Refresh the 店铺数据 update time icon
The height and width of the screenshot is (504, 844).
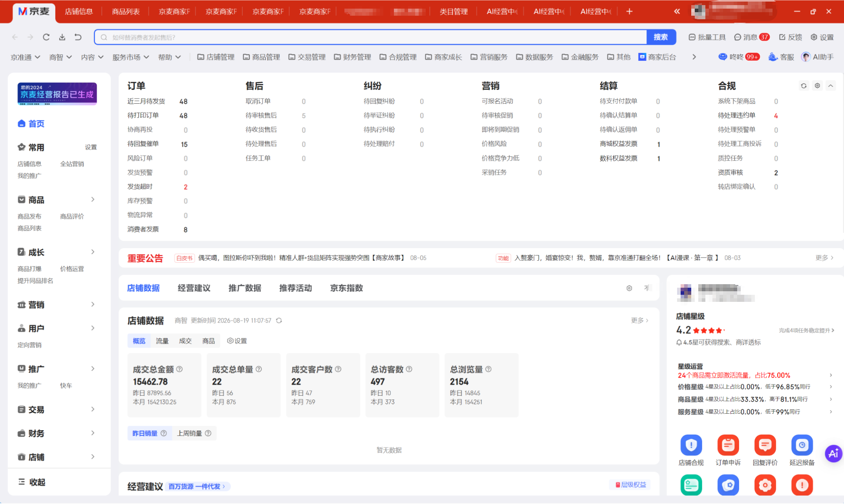[x=279, y=320]
